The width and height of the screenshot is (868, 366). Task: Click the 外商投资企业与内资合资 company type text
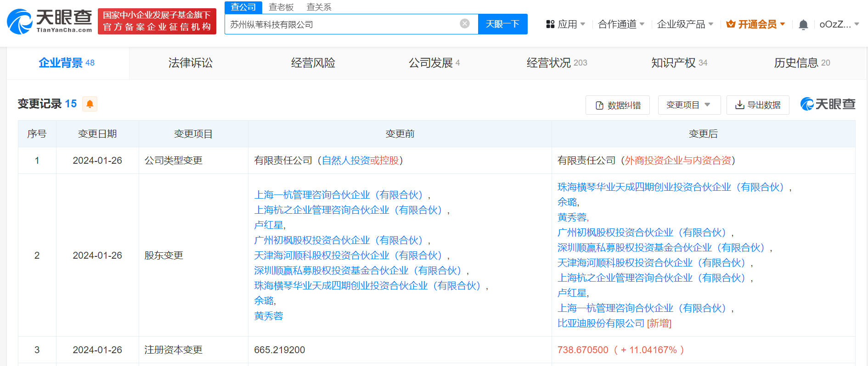click(678, 161)
